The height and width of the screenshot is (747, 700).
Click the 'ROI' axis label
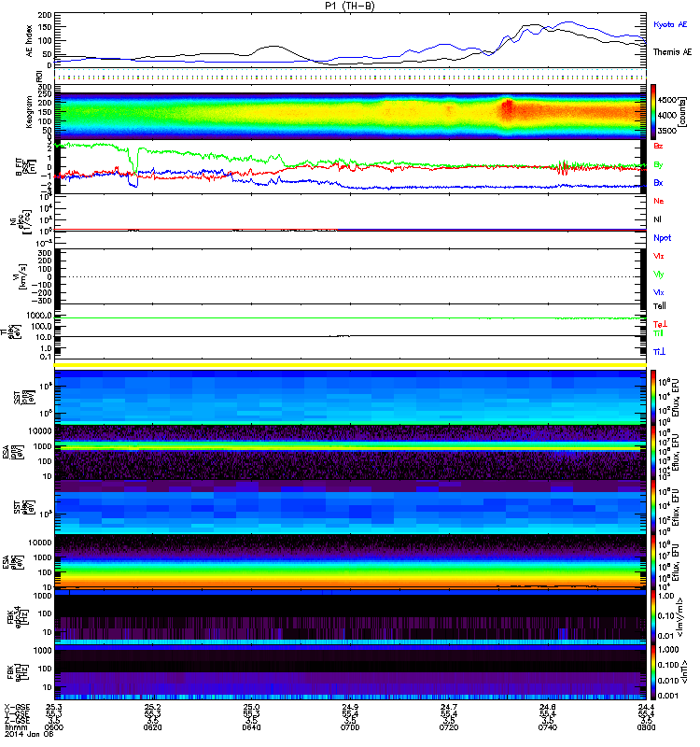(x=39, y=76)
